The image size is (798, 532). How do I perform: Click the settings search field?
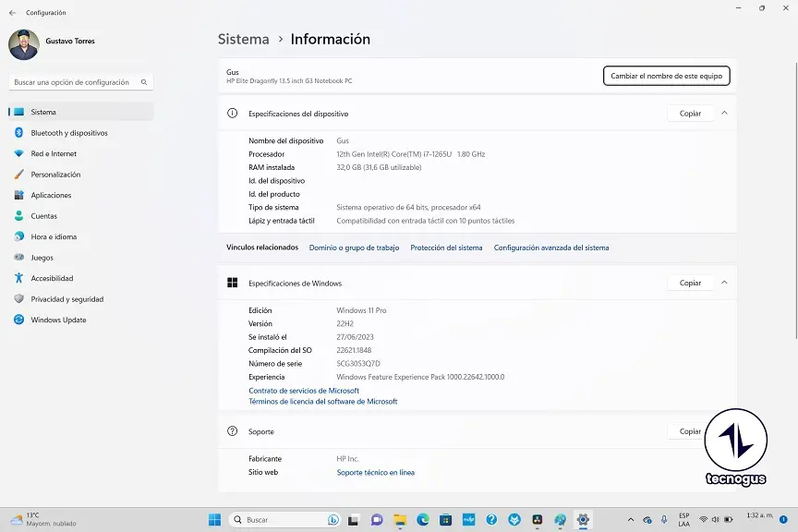(81, 82)
